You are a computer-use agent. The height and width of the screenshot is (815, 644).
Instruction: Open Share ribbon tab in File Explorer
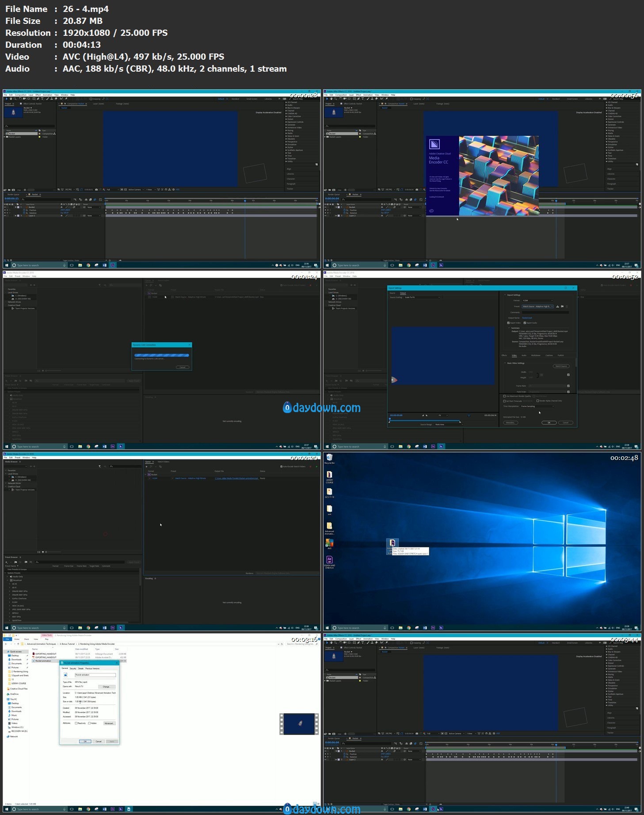pyautogui.click(x=26, y=639)
